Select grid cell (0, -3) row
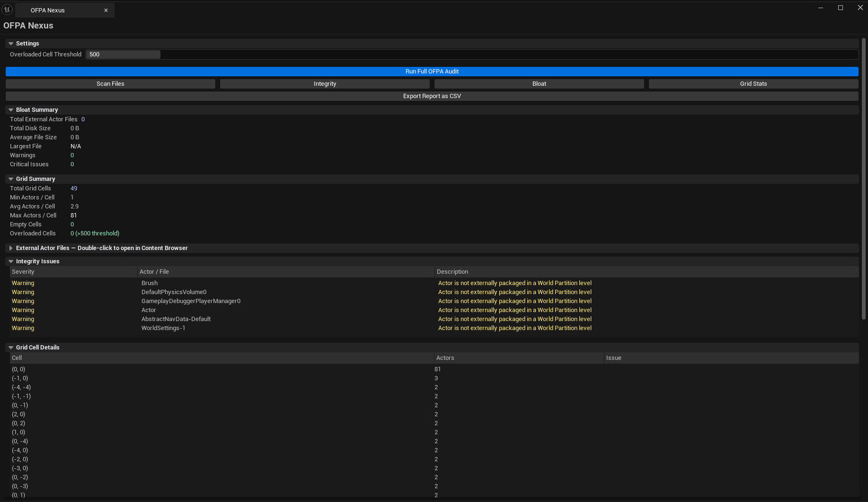This screenshot has height=502, width=868. (x=434, y=486)
